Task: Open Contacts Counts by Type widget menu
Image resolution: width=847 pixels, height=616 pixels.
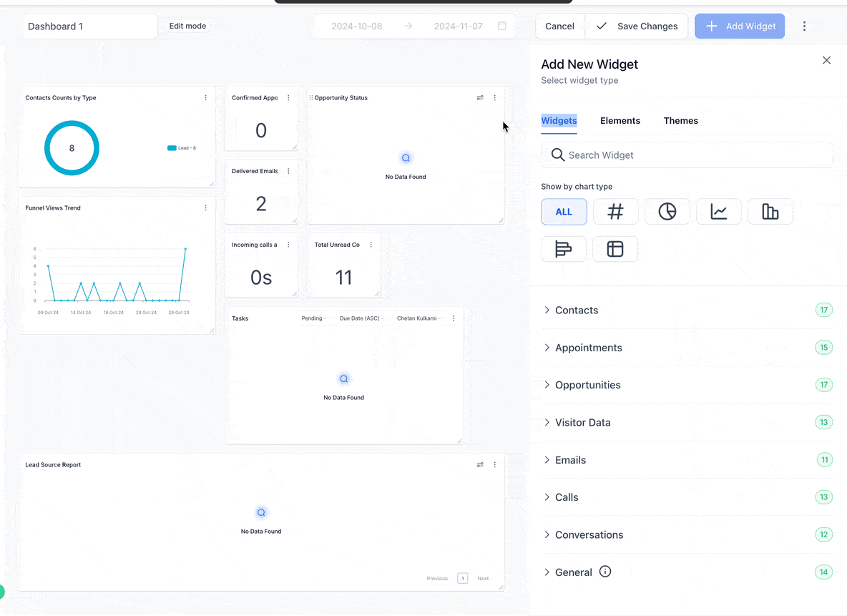Action: [x=206, y=98]
